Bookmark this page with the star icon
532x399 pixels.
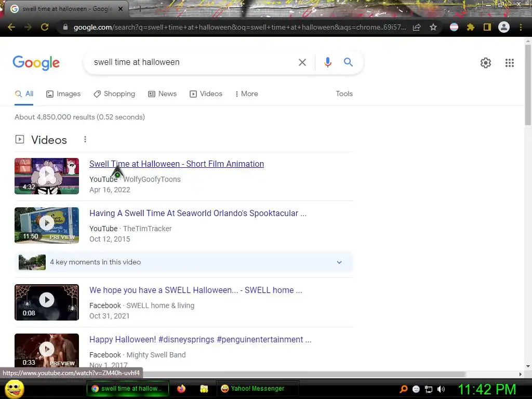(x=433, y=27)
